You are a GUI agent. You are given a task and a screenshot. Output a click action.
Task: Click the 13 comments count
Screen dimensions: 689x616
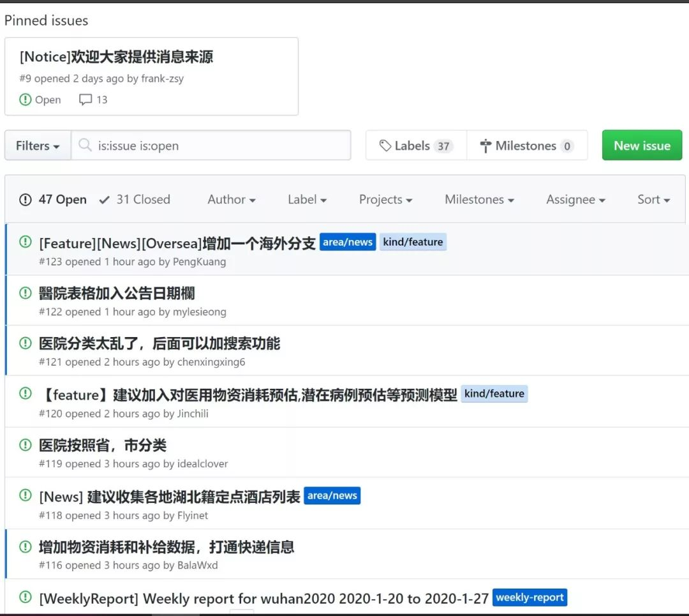[x=102, y=100]
